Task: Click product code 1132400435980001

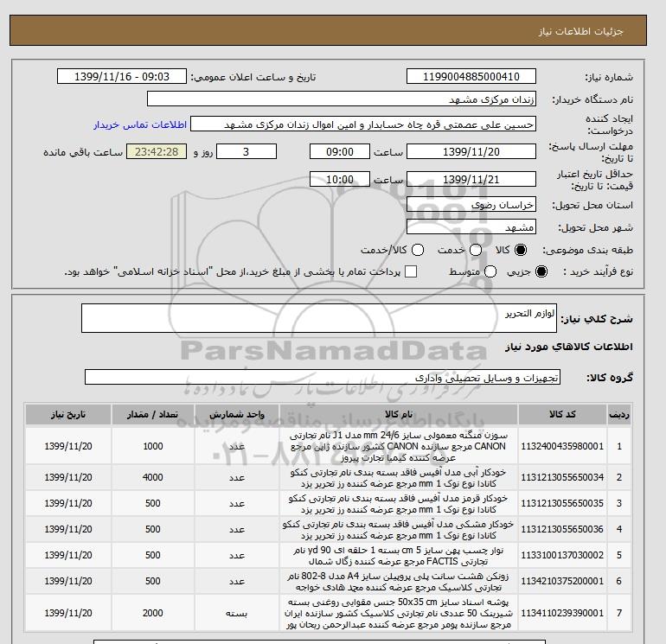Action: 562,446
